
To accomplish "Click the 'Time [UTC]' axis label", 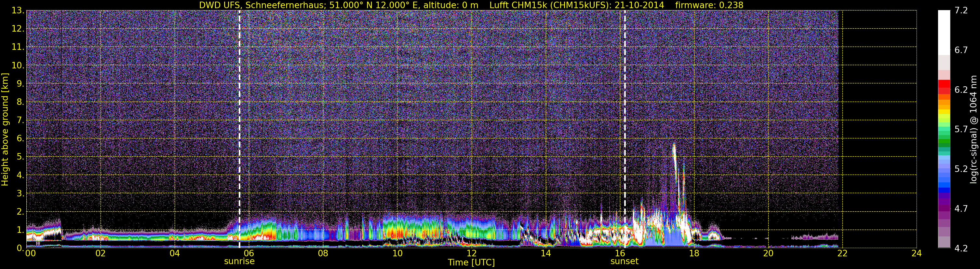I will [x=471, y=262].
